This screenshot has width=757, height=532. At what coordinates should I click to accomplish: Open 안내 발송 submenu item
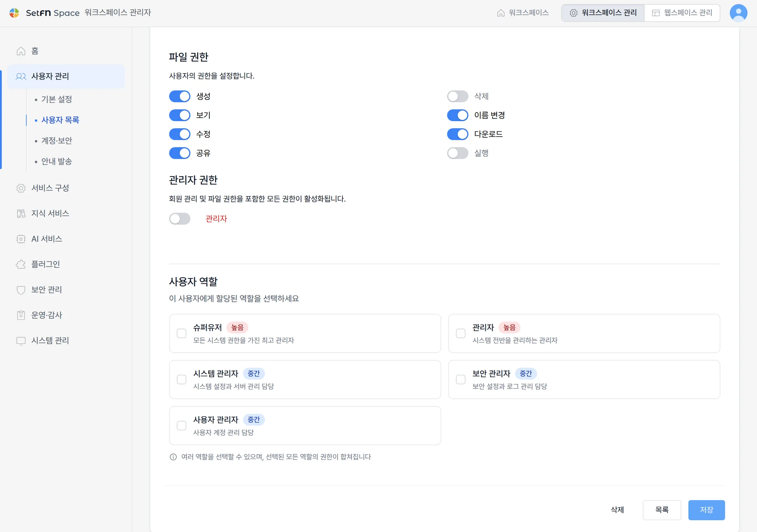[57, 162]
